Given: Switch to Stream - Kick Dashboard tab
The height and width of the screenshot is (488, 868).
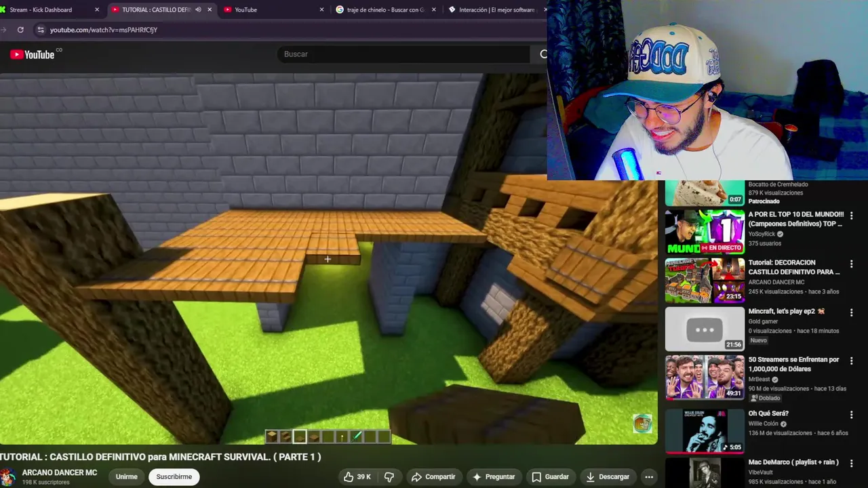Looking at the screenshot, I should [47, 9].
